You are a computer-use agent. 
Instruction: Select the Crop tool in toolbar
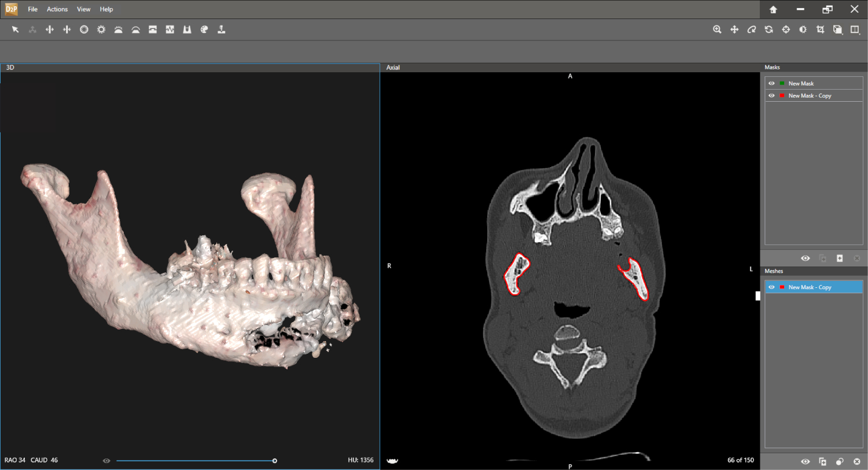coord(820,29)
